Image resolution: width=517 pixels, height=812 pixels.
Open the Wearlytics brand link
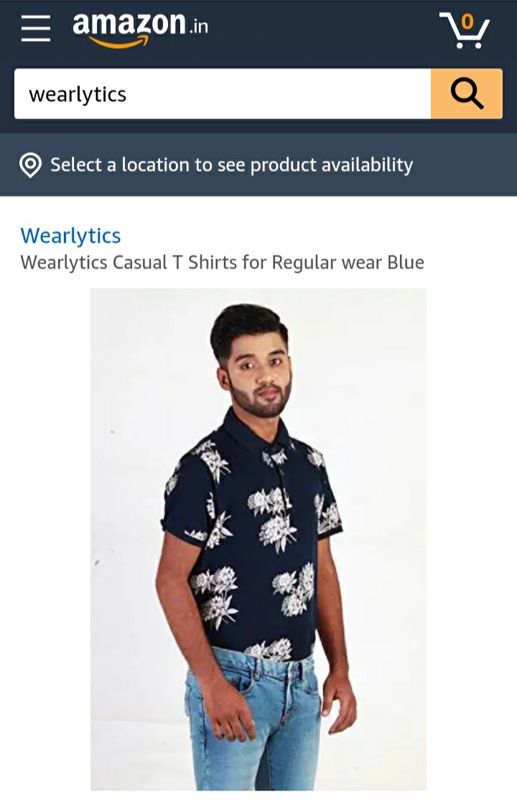pos(70,235)
